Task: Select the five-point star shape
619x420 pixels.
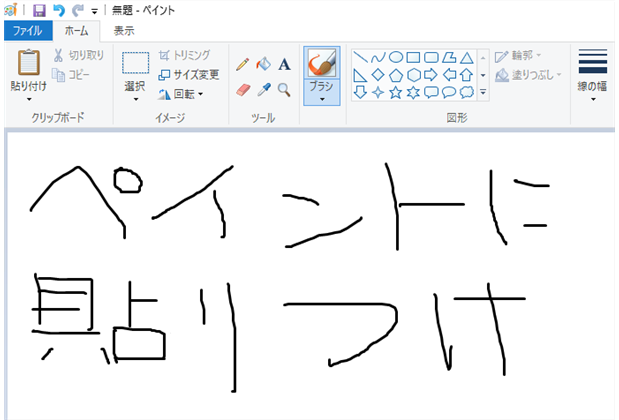Action: [x=396, y=92]
